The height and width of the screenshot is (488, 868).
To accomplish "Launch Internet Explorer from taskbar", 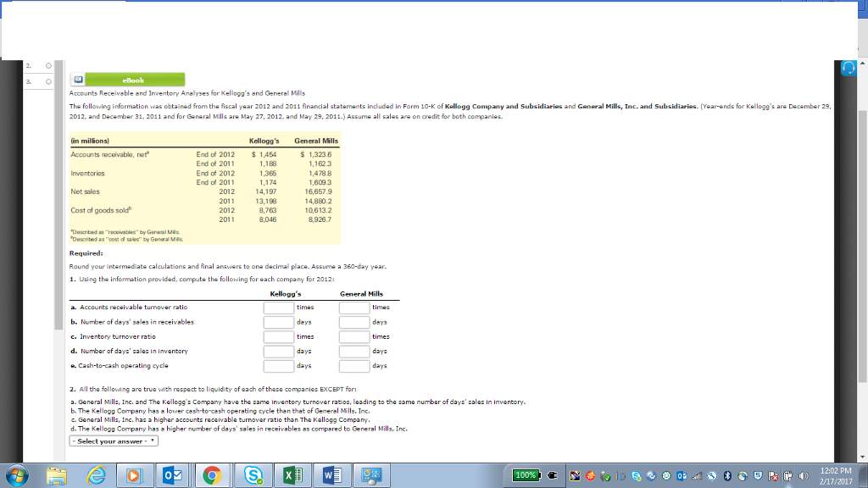I will (96, 476).
